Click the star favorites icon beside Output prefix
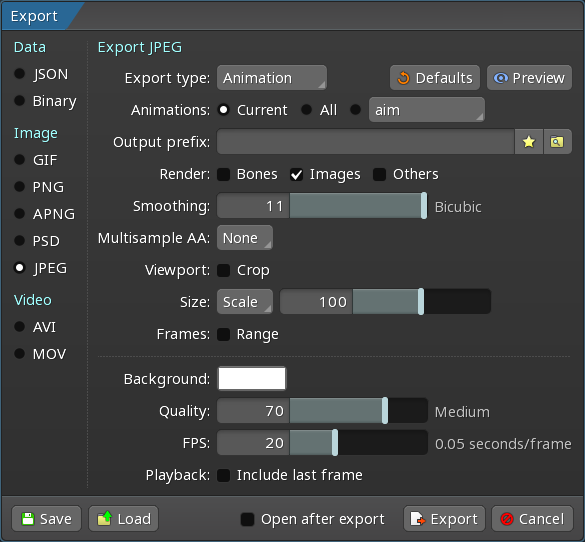 pos(529,142)
